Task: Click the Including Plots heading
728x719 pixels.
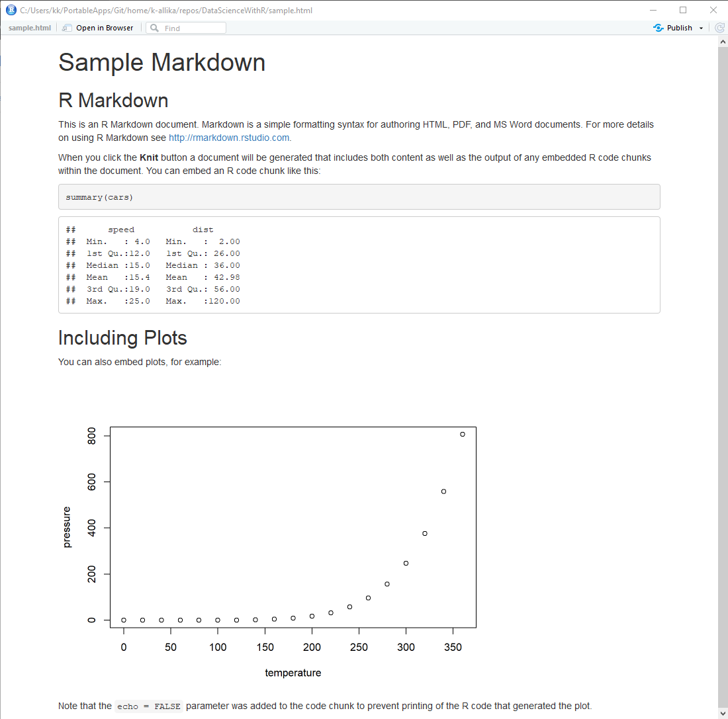Action: [122, 338]
